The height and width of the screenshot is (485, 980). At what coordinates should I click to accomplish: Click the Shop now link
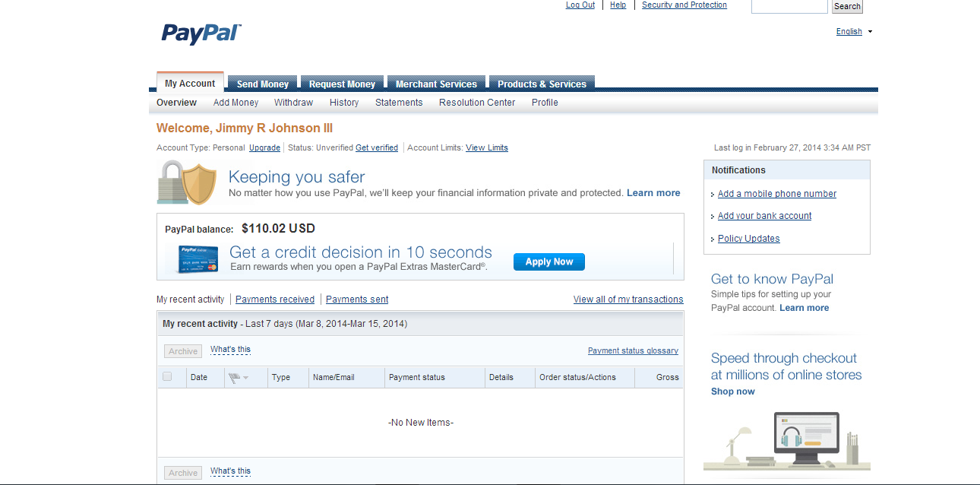pyautogui.click(x=733, y=391)
